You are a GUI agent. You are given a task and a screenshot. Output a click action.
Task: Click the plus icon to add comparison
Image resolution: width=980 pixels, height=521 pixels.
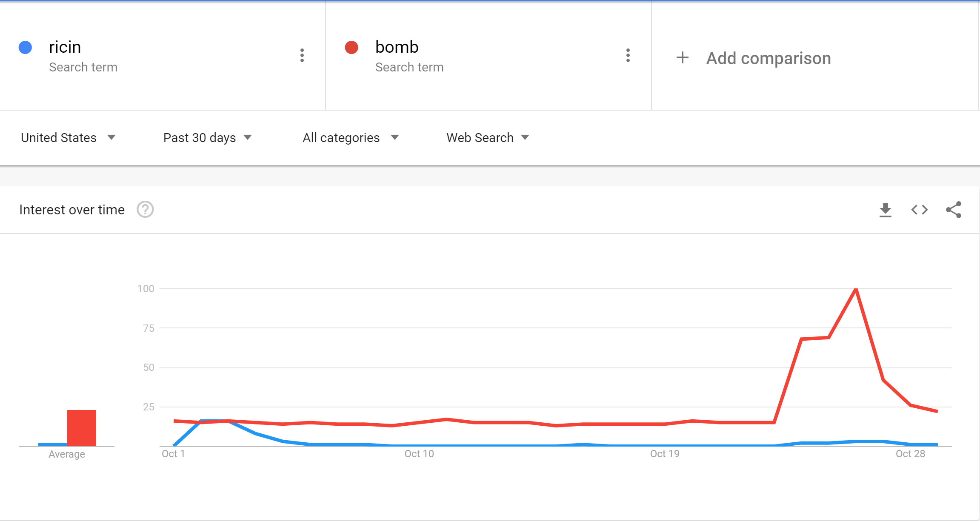click(x=682, y=58)
